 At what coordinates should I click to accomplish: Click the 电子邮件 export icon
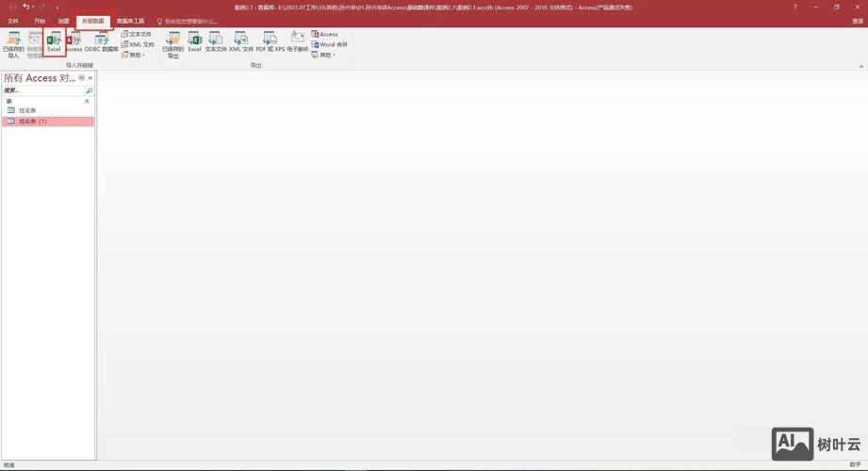(x=298, y=41)
